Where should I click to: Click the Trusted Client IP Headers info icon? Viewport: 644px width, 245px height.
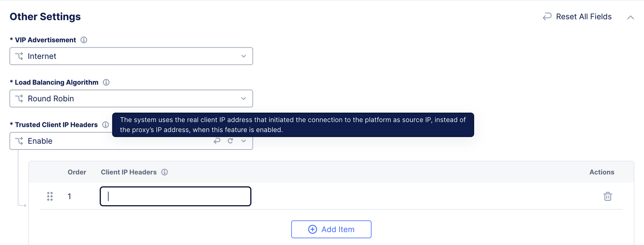coord(106,124)
